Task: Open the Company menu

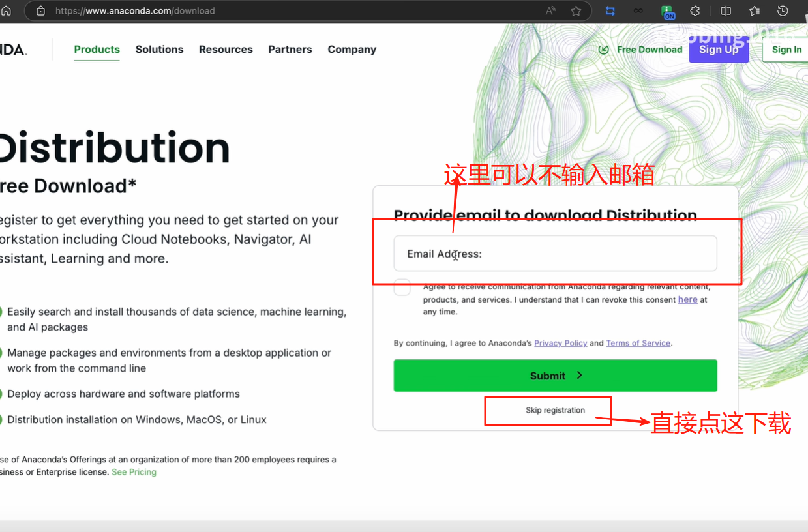Action: tap(352, 50)
